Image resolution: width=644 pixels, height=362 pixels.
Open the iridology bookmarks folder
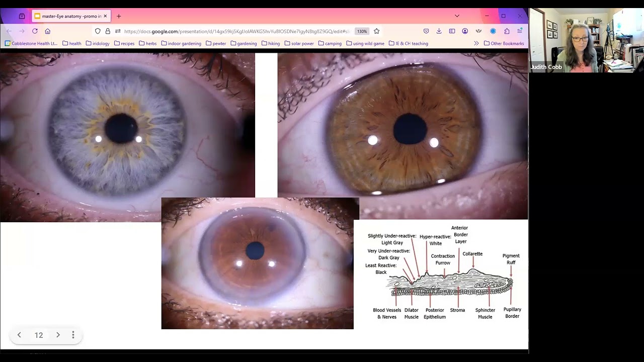(98, 43)
